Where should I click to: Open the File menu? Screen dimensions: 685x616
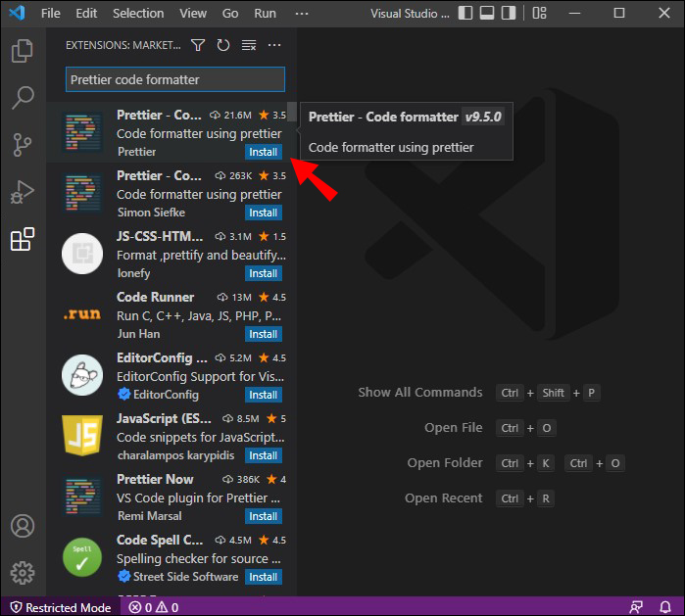[x=51, y=14]
